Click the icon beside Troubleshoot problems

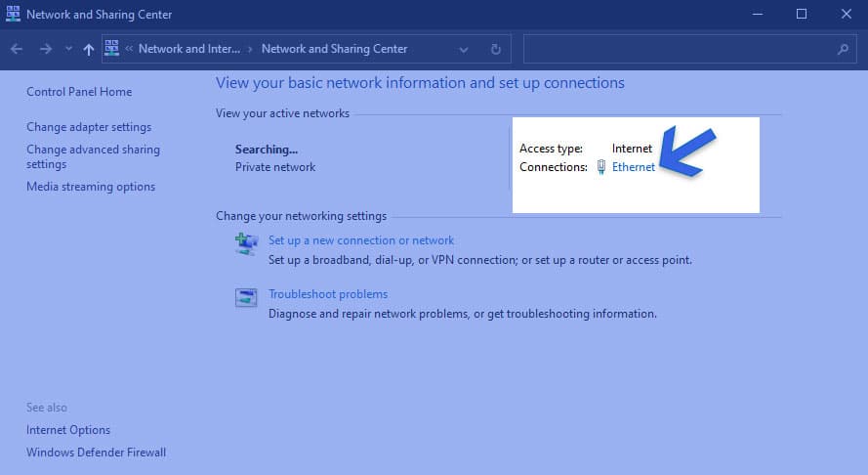(246, 297)
